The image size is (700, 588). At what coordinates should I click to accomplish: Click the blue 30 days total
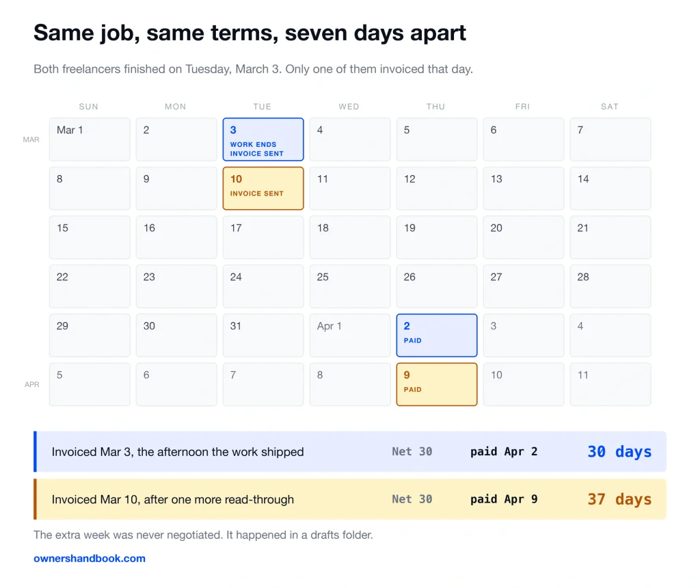tap(619, 451)
